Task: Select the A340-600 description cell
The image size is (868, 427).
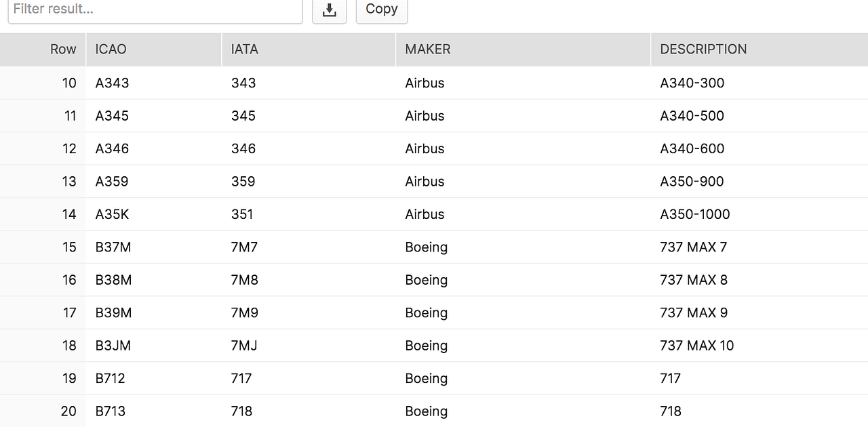Action: (x=692, y=149)
